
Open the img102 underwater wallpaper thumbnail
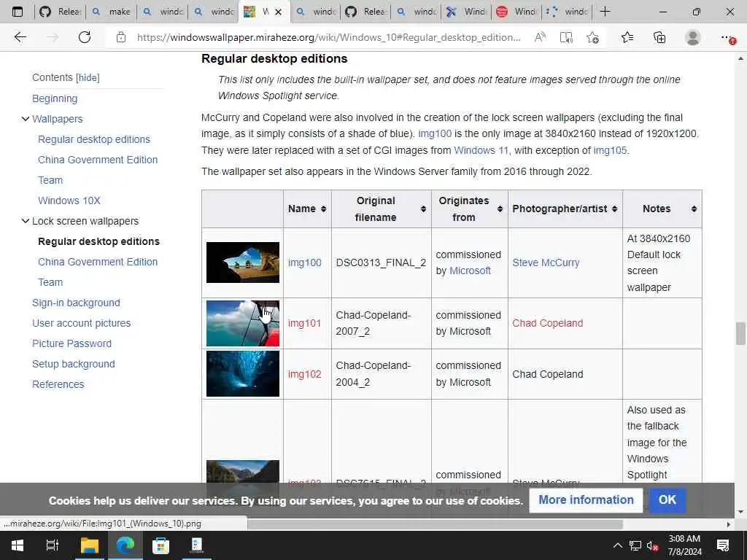(x=243, y=374)
